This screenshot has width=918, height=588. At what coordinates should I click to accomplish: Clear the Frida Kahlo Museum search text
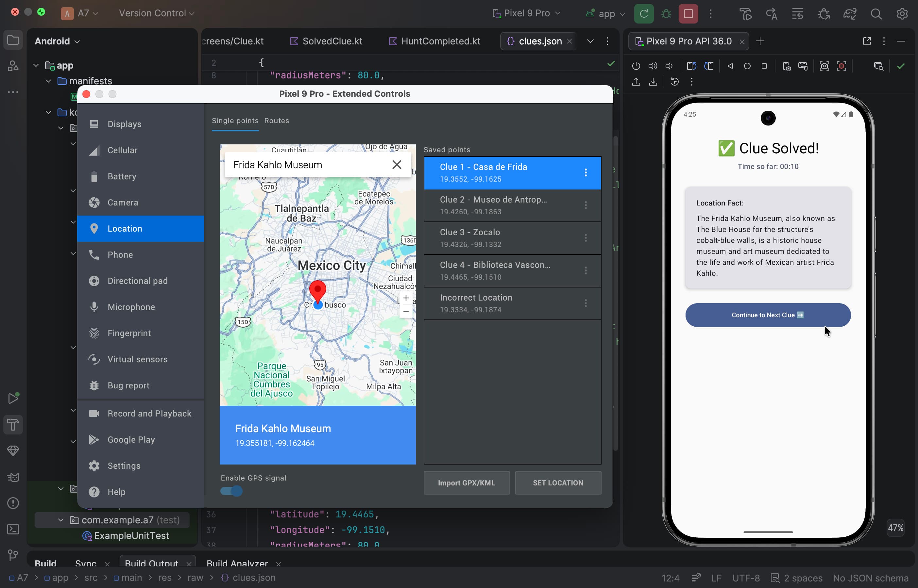[397, 165]
